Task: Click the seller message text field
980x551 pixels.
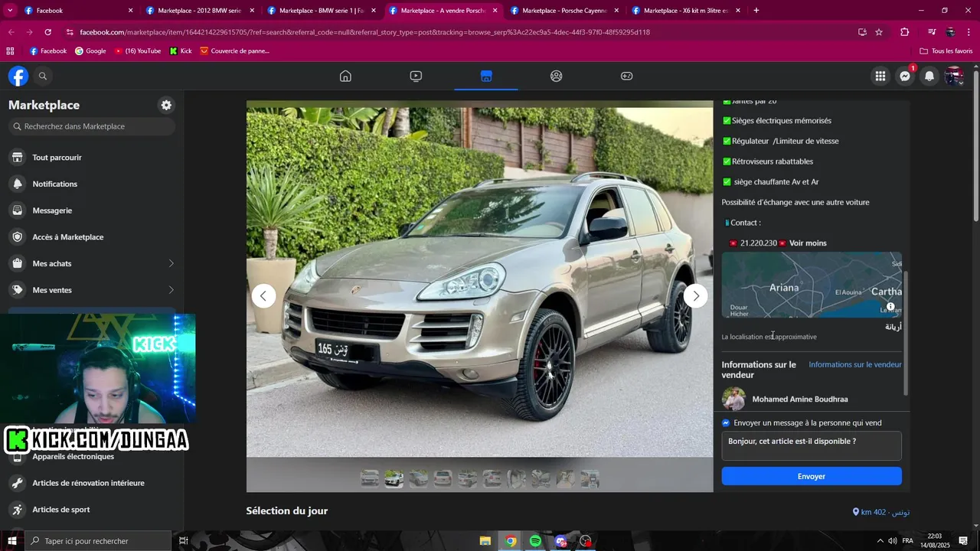Action: tap(812, 445)
